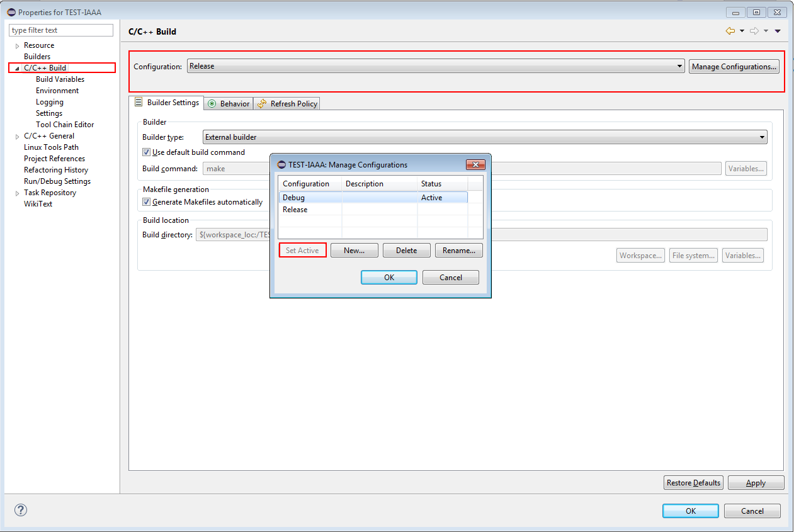
Task: Open back history dropdown arrow
Action: 742,31
